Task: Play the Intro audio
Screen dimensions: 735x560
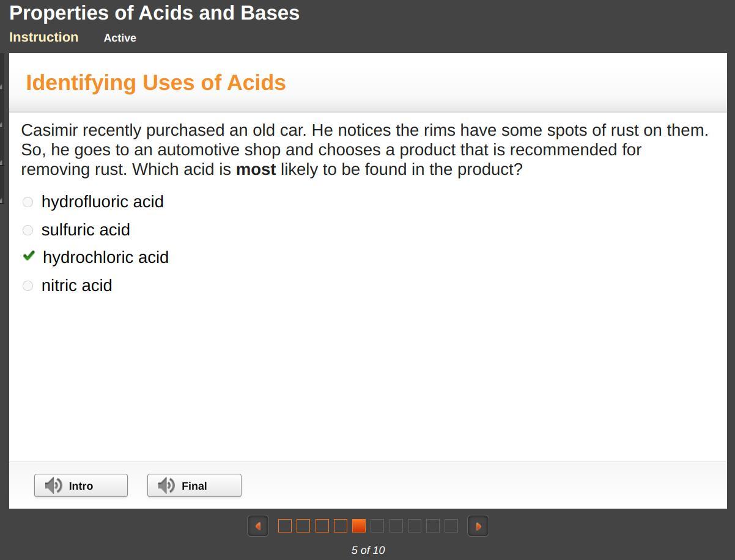Action: (81, 485)
